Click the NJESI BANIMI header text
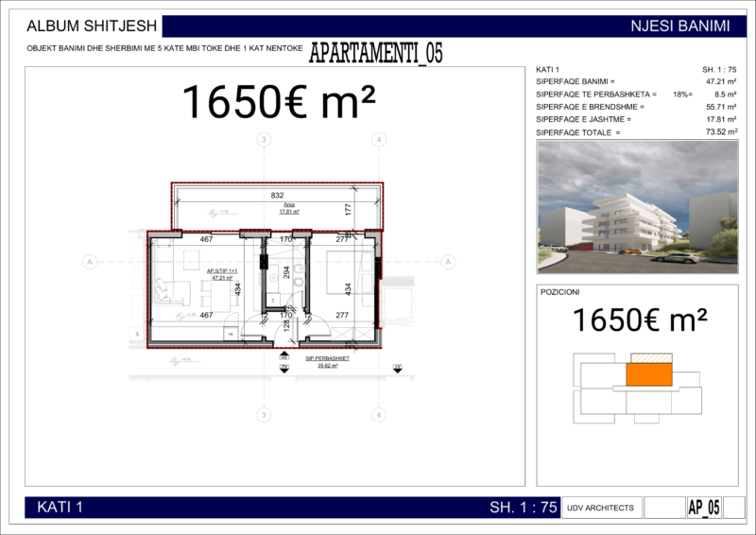 [680, 26]
